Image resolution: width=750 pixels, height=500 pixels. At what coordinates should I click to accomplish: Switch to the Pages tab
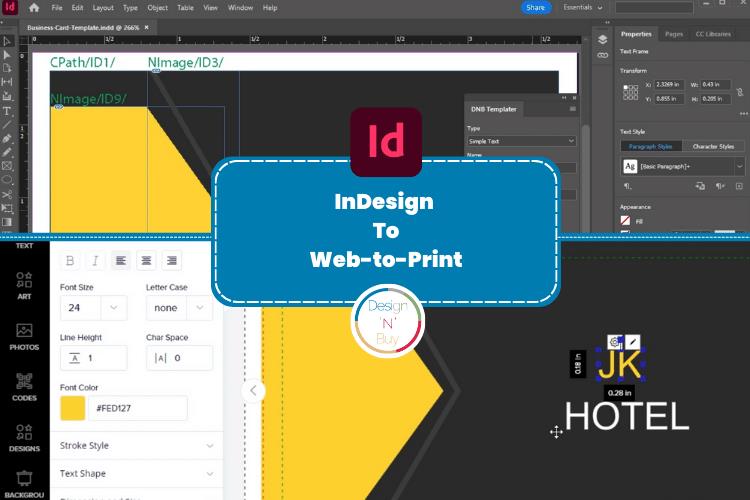[674, 34]
